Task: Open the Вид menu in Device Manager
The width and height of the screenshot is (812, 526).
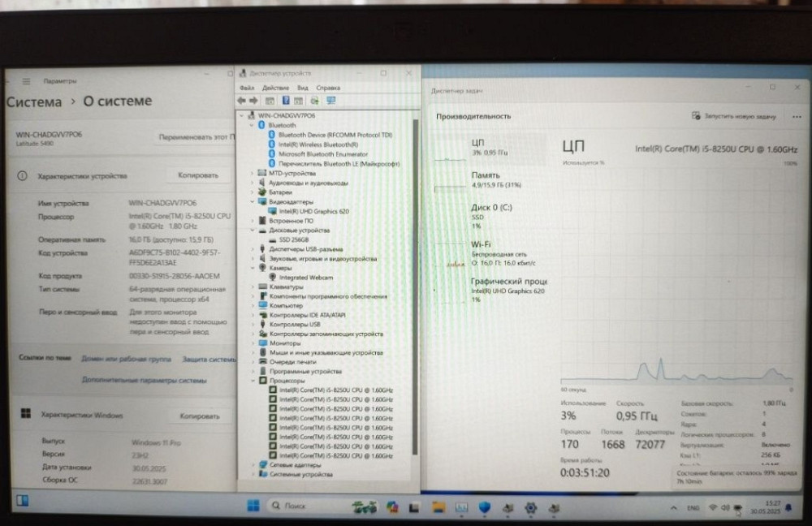Action: (304, 87)
